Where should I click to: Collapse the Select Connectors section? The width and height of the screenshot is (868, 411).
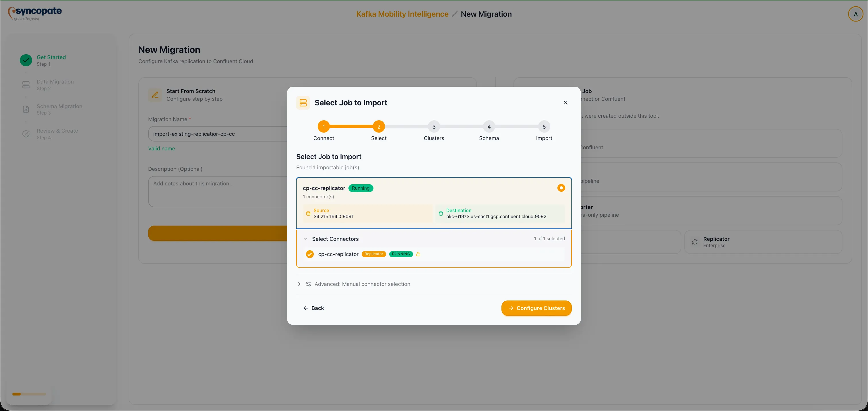(306, 239)
